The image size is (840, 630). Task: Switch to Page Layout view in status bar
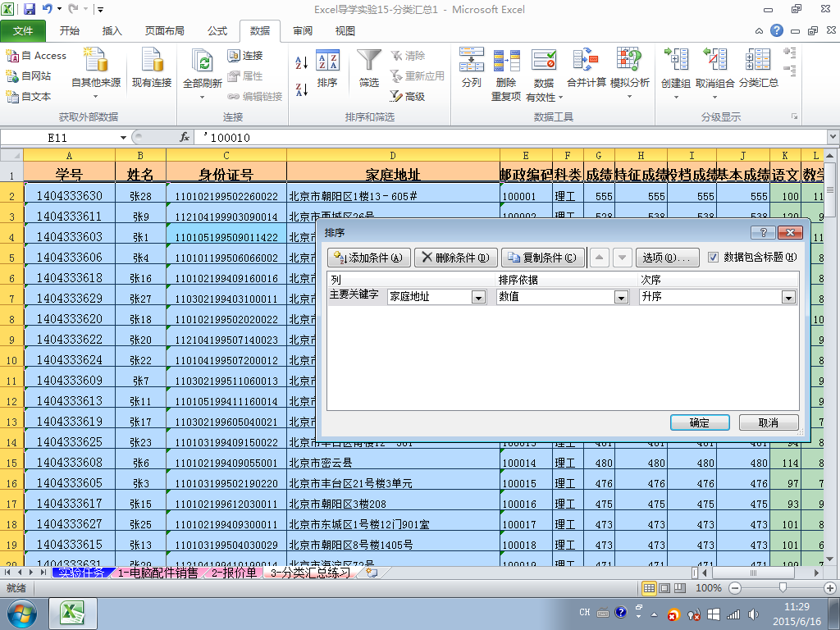point(664,587)
